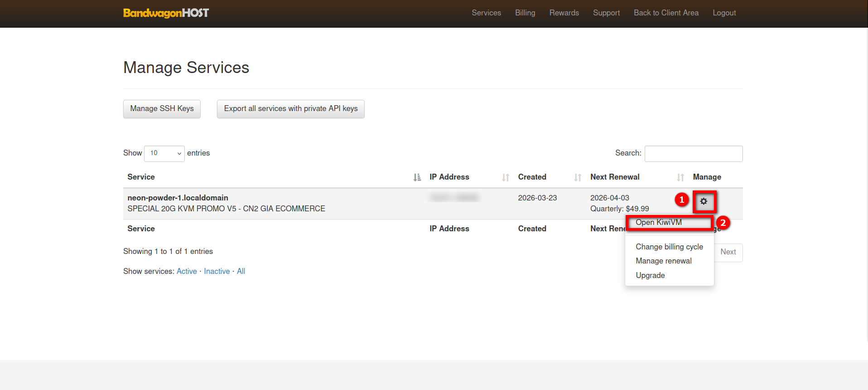Open the Support nav link
The height and width of the screenshot is (390, 868).
pos(606,13)
